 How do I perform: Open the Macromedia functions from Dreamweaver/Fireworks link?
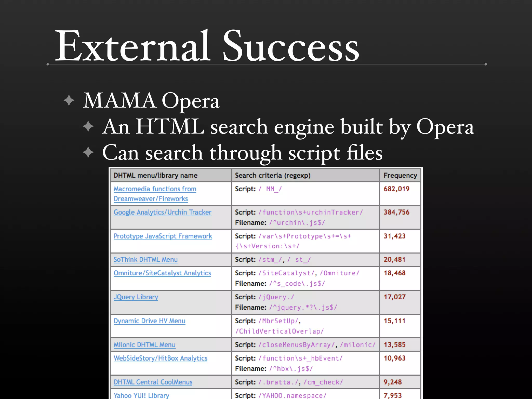tap(155, 194)
